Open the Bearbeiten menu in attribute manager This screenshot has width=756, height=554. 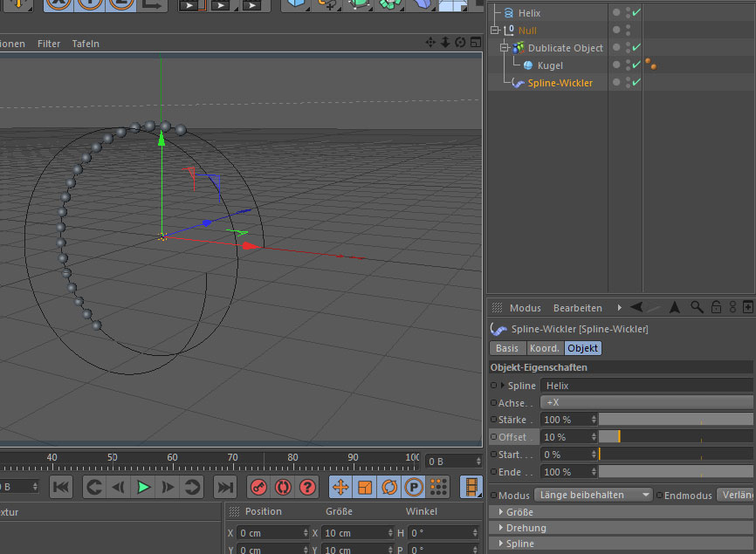pyautogui.click(x=577, y=308)
